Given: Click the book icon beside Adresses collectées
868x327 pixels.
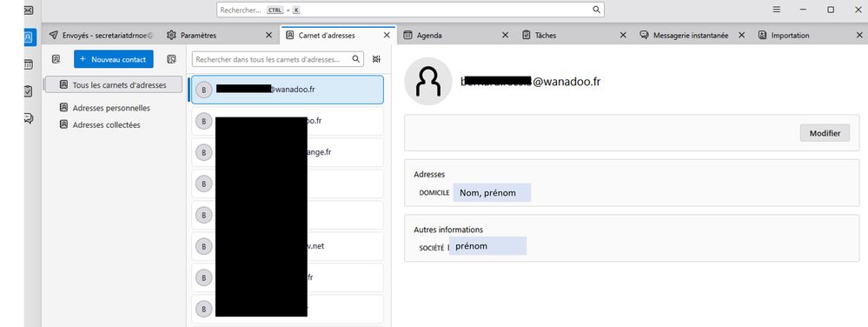Looking at the screenshot, I should coord(63,124).
